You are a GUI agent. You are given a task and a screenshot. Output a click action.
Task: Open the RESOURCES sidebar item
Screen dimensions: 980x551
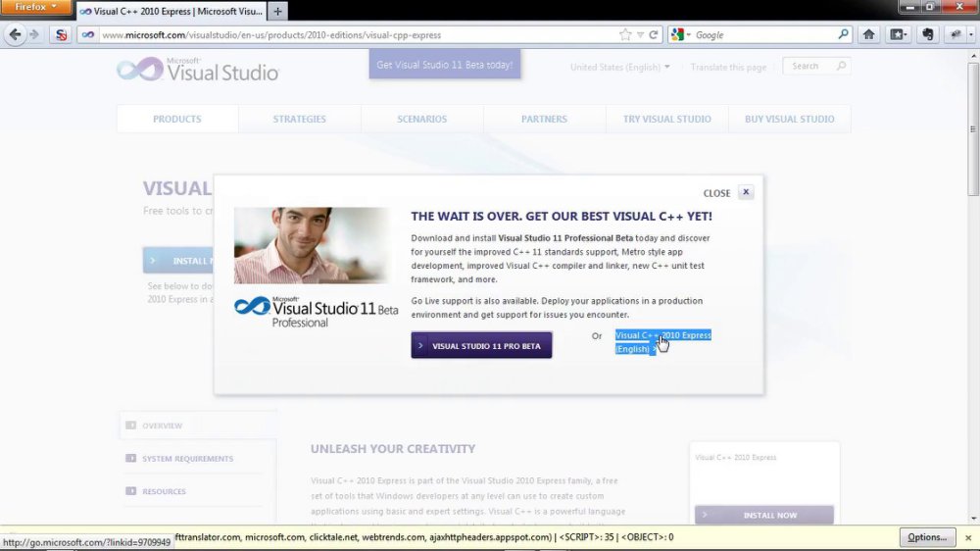pos(164,491)
